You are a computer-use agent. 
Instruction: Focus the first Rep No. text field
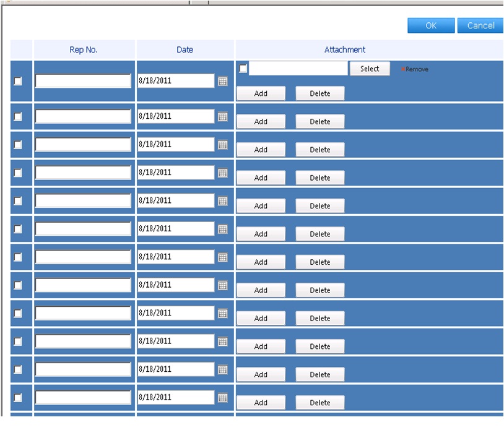pyautogui.click(x=83, y=81)
